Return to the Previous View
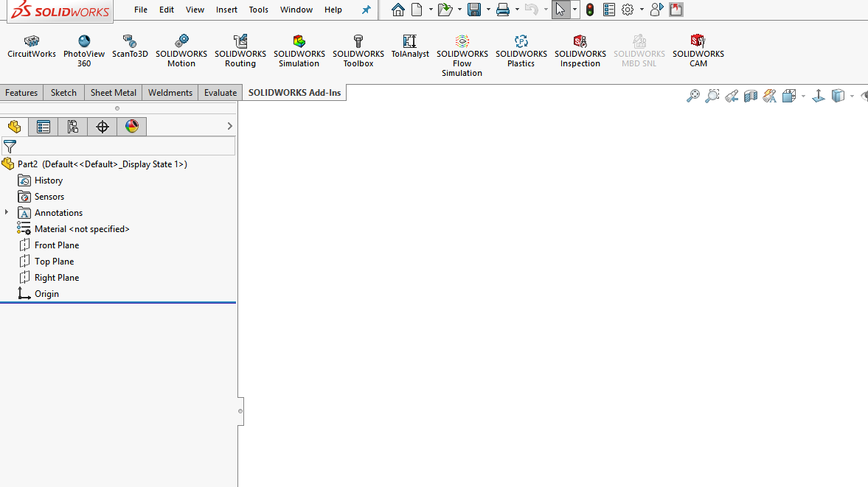868x487 pixels. (x=732, y=97)
